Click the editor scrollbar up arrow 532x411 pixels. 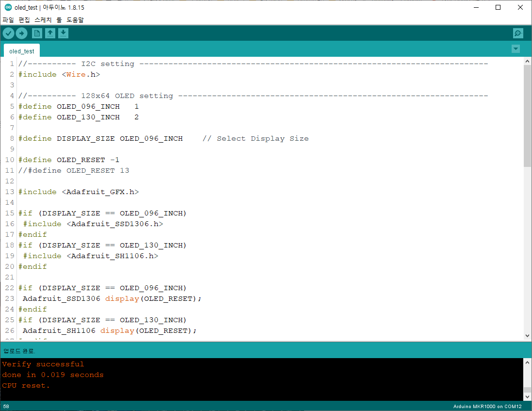pyautogui.click(x=527, y=61)
